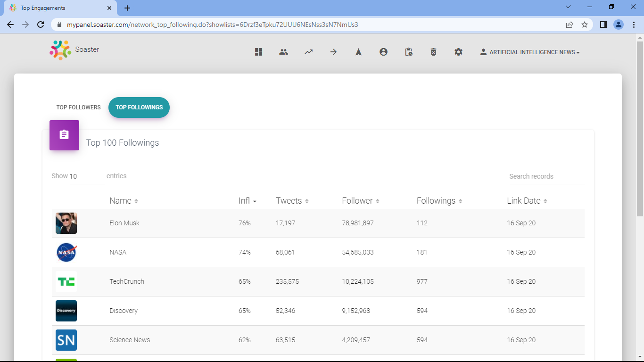Viewport: 644px width, 362px height.
Task: Click the Discovery logo thumbnail
Action: pyautogui.click(x=66, y=311)
